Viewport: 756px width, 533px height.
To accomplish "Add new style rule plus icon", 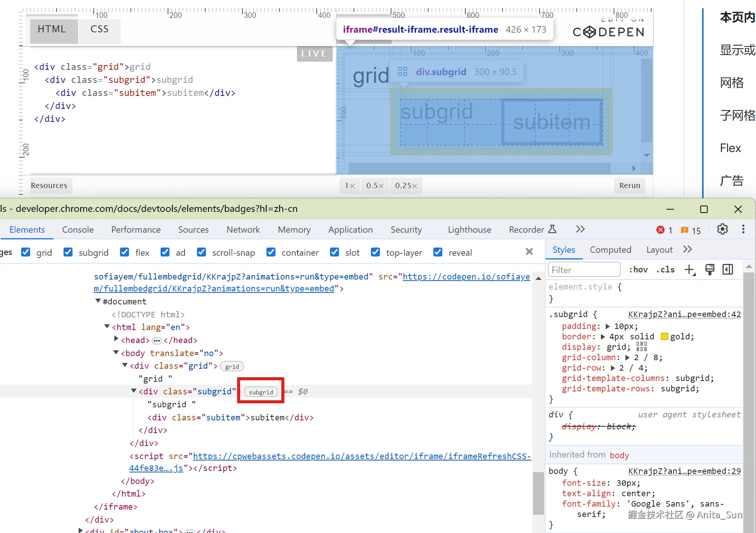I will 689,269.
